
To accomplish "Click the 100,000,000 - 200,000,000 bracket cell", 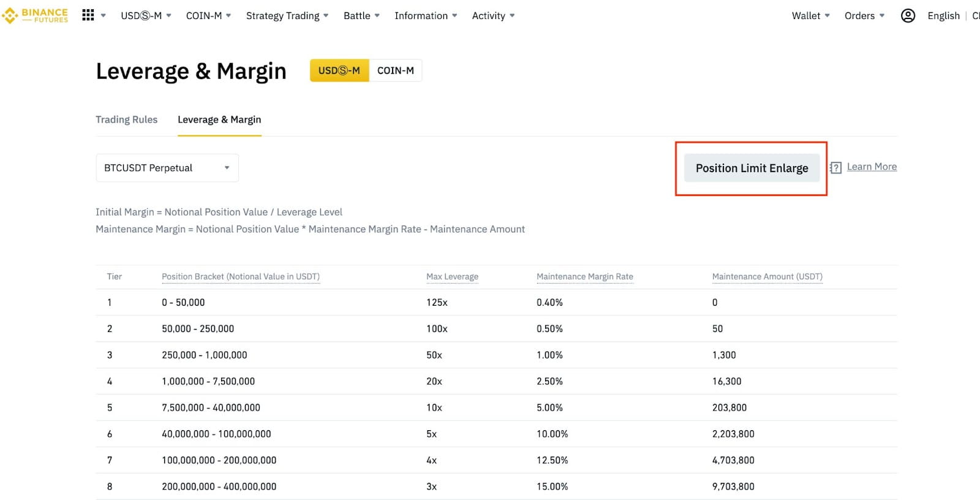I will [219, 461].
